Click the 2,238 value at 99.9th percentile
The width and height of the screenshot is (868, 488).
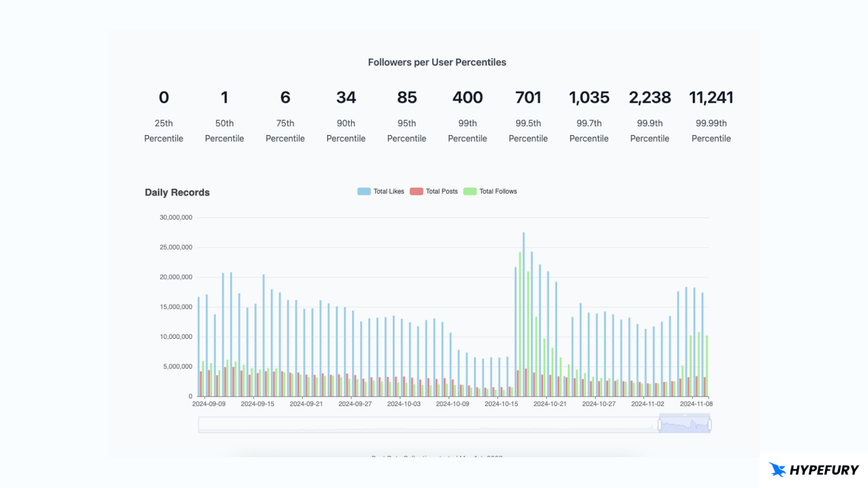pyautogui.click(x=650, y=98)
